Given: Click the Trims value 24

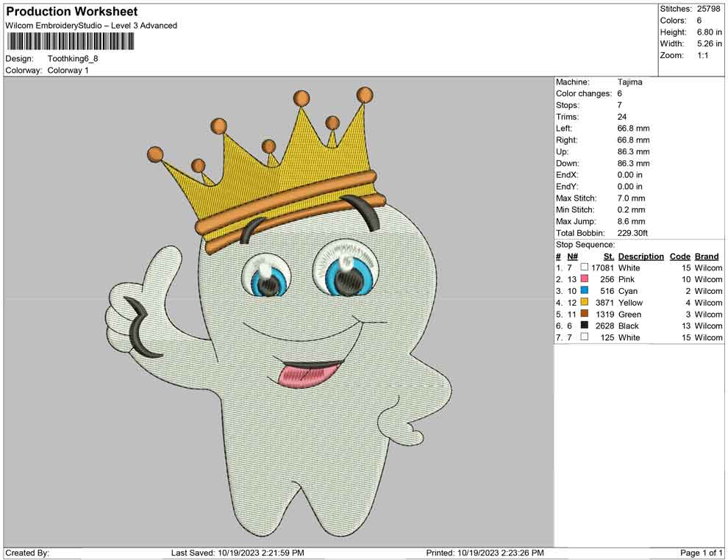Looking at the screenshot, I should point(621,117).
